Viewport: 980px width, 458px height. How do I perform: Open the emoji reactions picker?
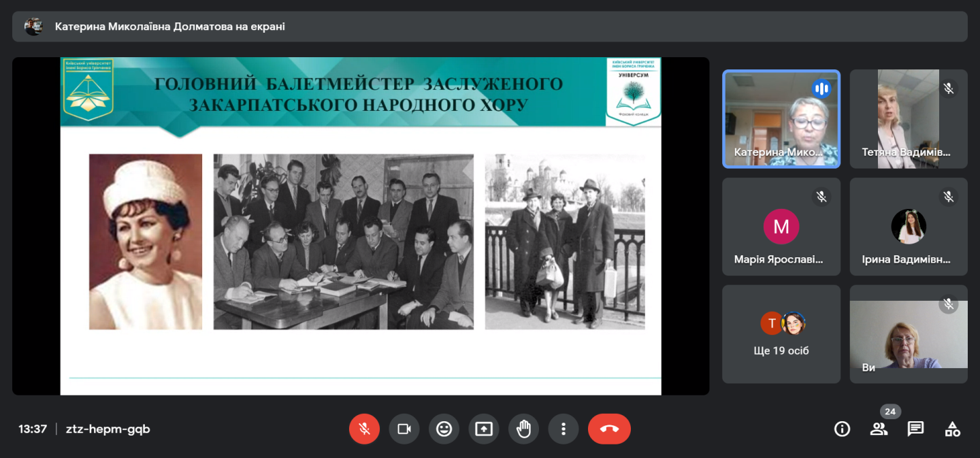(x=444, y=429)
